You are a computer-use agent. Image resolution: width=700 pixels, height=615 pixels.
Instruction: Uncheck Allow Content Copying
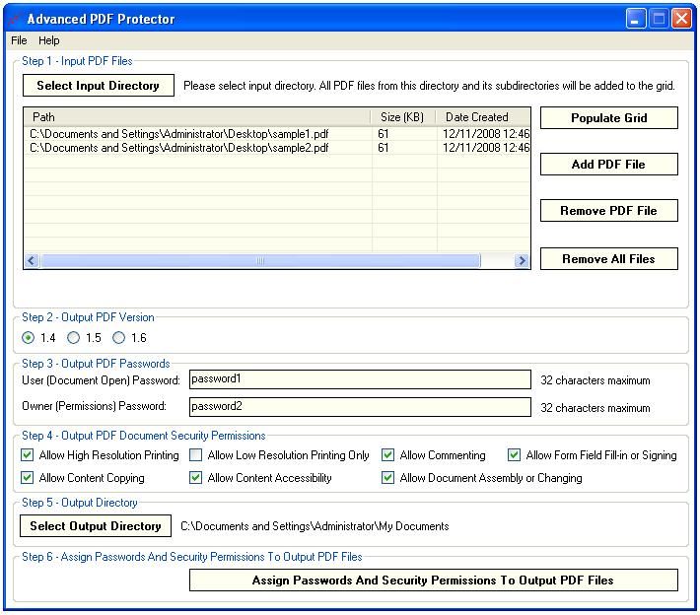(28, 478)
